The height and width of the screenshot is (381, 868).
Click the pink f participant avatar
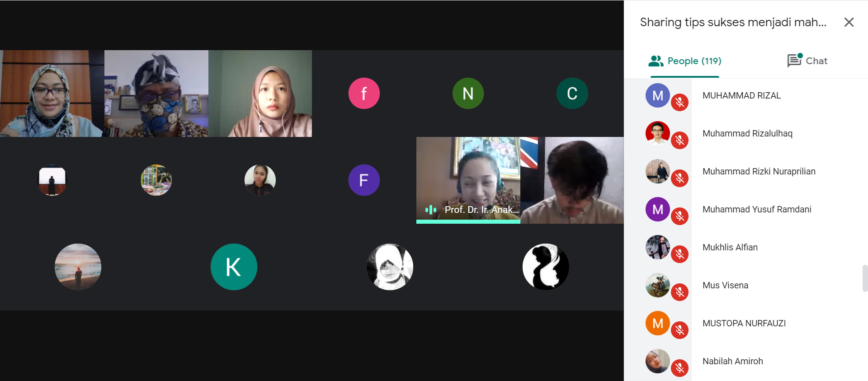click(364, 94)
